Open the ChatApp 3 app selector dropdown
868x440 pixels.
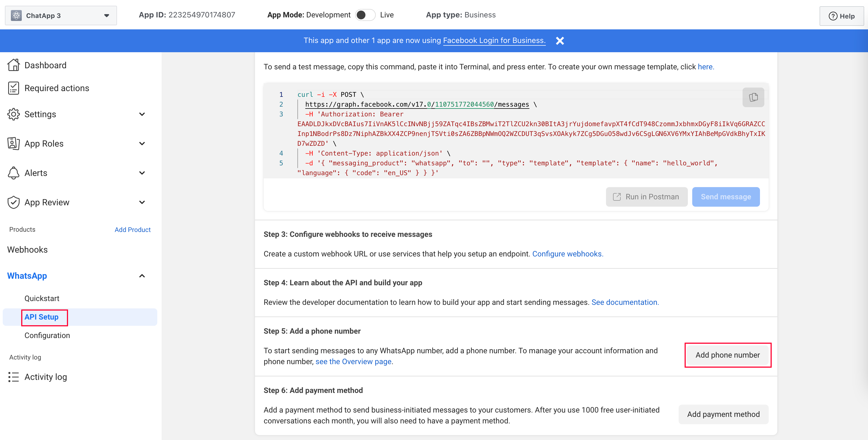coord(61,16)
